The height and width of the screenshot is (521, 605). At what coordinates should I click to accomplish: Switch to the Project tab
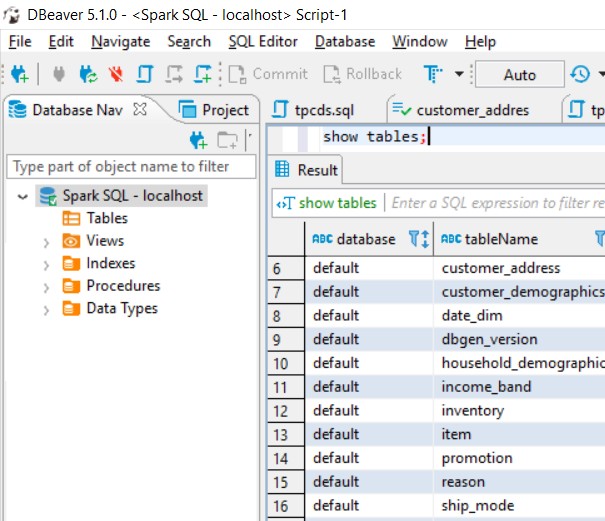[214, 109]
